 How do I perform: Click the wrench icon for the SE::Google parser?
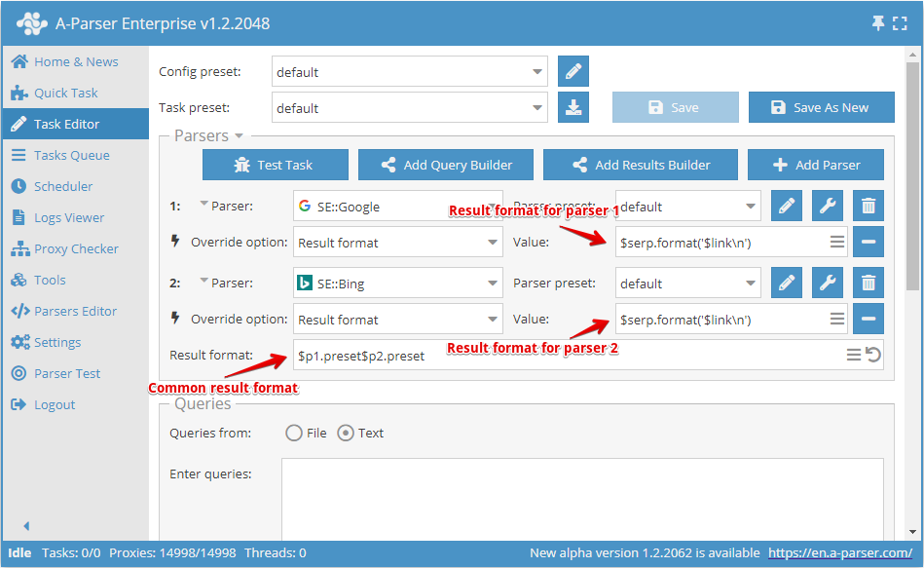(x=828, y=207)
